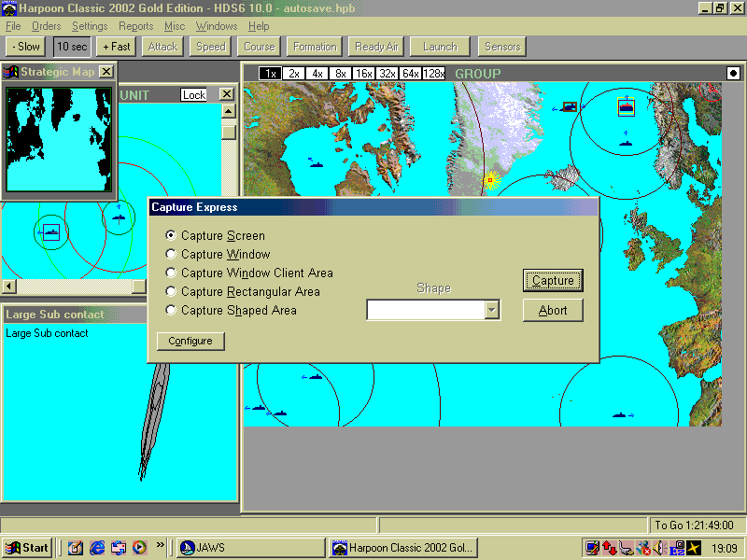Click the + Fast time compression button
Viewport: 747px width, 560px height.
[116, 47]
